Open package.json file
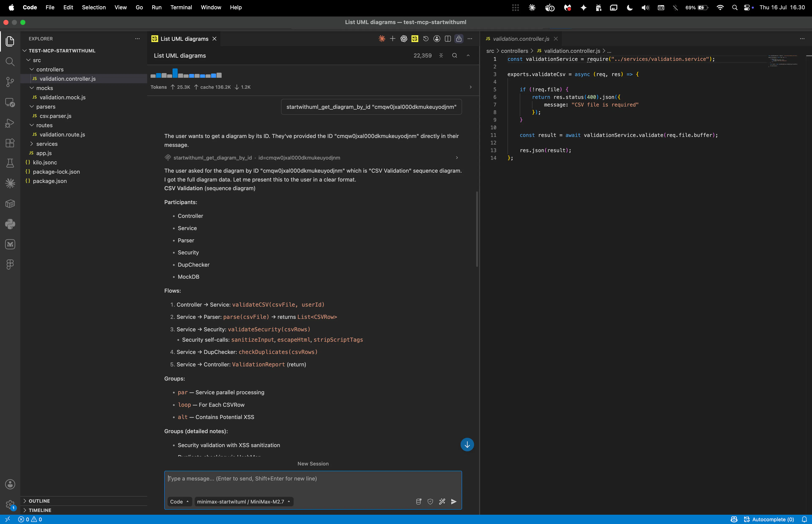Image resolution: width=812 pixels, height=524 pixels. click(x=50, y=181)
